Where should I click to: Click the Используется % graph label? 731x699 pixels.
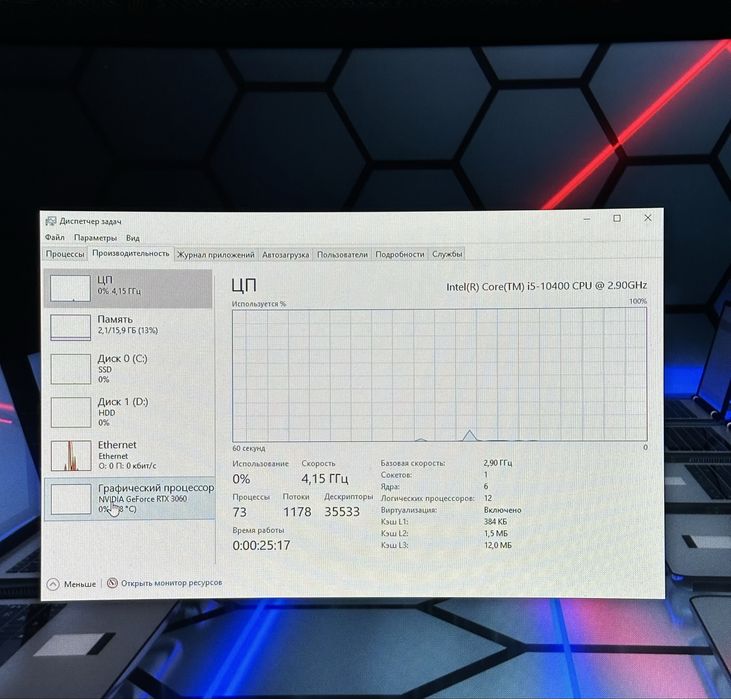259,304
